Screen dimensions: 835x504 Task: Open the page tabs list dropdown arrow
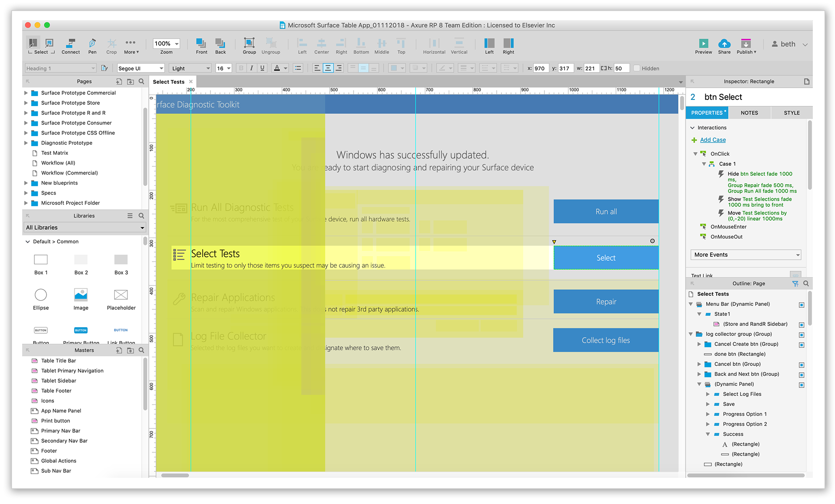[x=681, y=82]
